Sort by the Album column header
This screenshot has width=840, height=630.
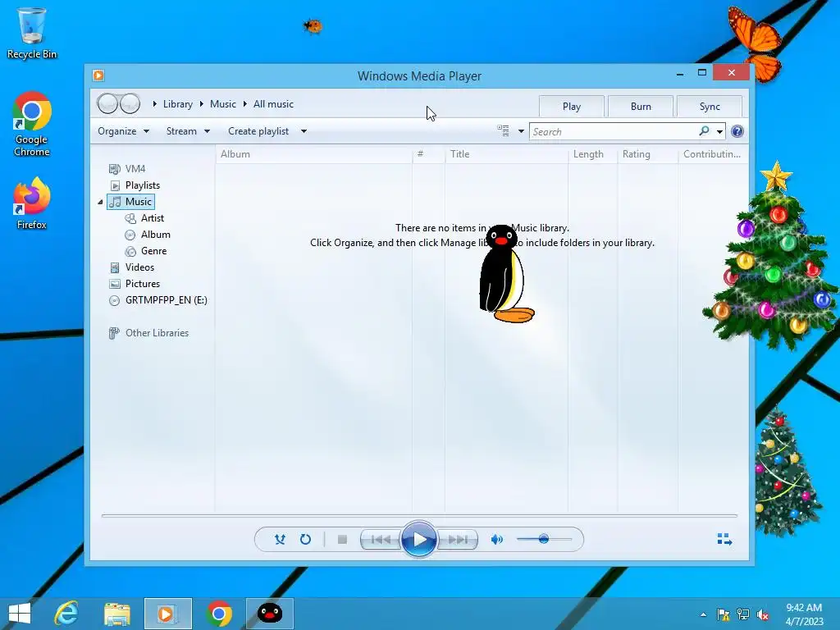(314, 154)
